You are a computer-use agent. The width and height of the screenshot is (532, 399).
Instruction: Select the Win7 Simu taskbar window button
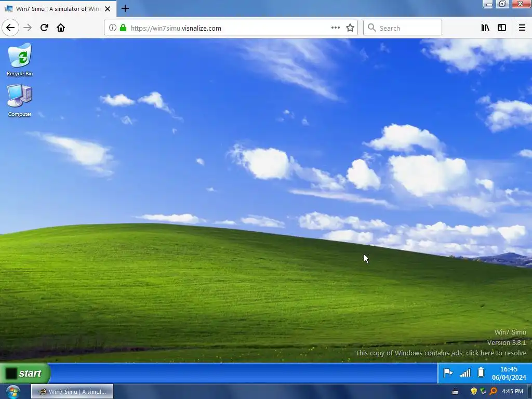coord(72,392)
